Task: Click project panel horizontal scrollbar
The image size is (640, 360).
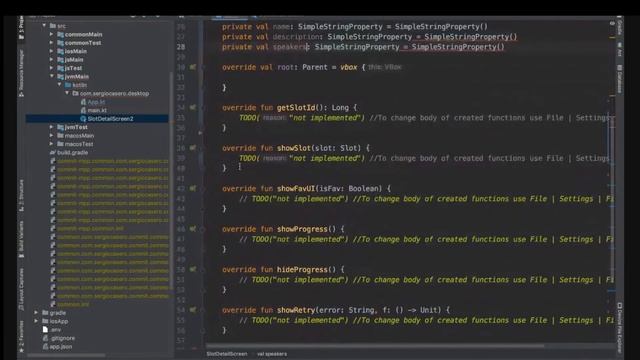Action: point(67,356)
